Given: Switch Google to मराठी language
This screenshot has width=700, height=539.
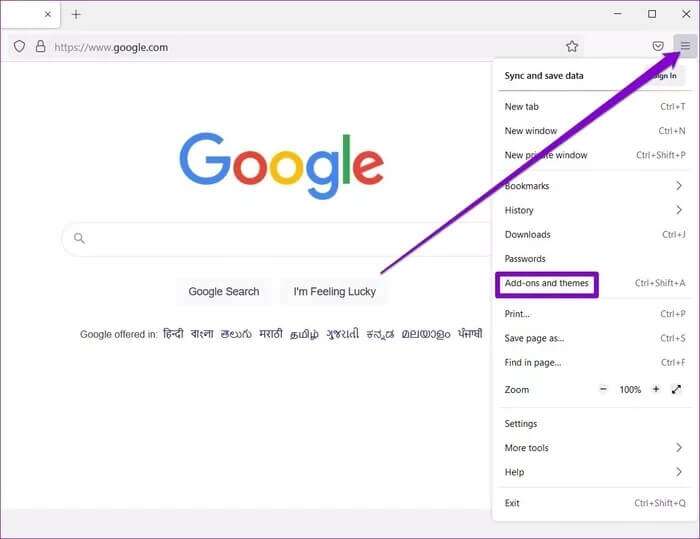Looking at the screenshot, I should click(271, 334).
